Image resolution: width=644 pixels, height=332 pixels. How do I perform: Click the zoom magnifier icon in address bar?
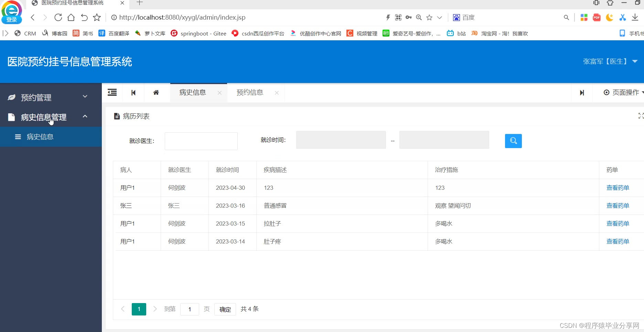coord(419,17)
